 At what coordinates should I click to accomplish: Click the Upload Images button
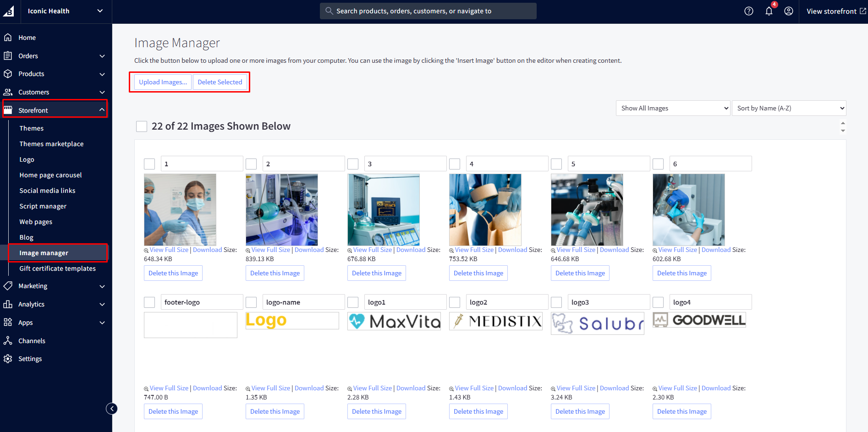163,82
